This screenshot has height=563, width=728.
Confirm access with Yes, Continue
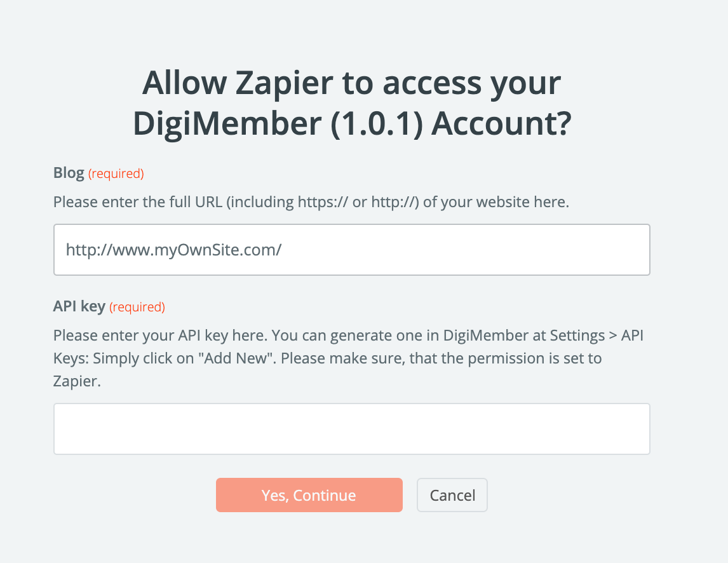309,495
